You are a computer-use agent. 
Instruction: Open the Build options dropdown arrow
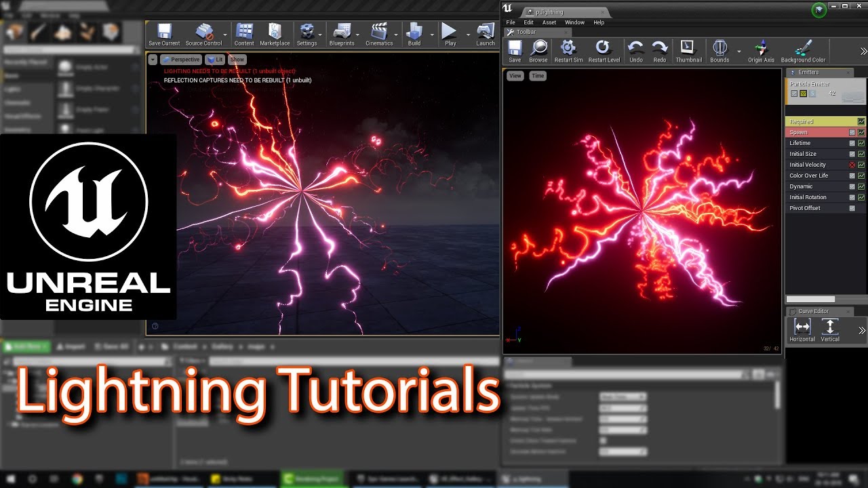coord(432,35)
